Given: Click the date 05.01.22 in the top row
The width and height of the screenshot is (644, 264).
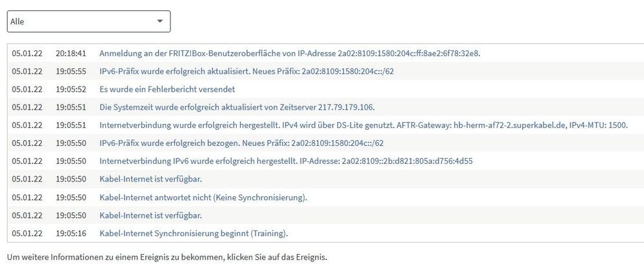Looking at the screenshot, I should click(x=27, y=53).
